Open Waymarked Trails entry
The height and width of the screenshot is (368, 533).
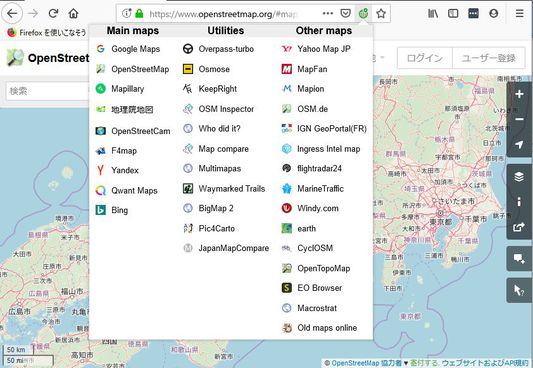224,188
